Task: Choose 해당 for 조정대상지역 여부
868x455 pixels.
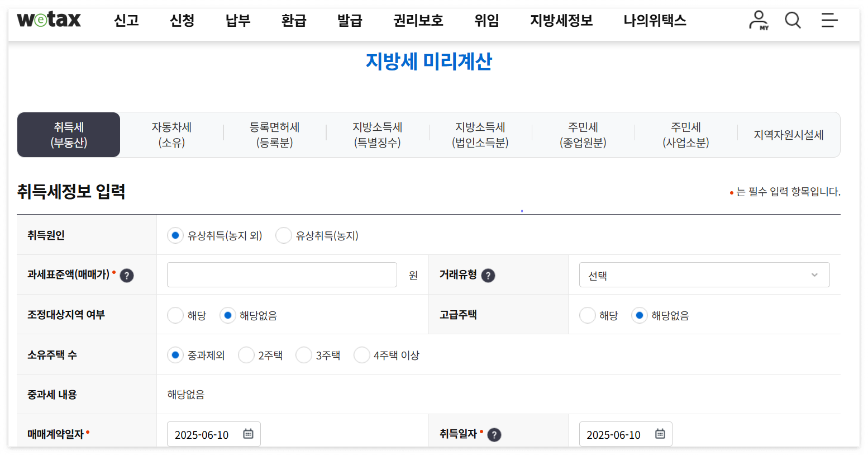Action: 175,315
